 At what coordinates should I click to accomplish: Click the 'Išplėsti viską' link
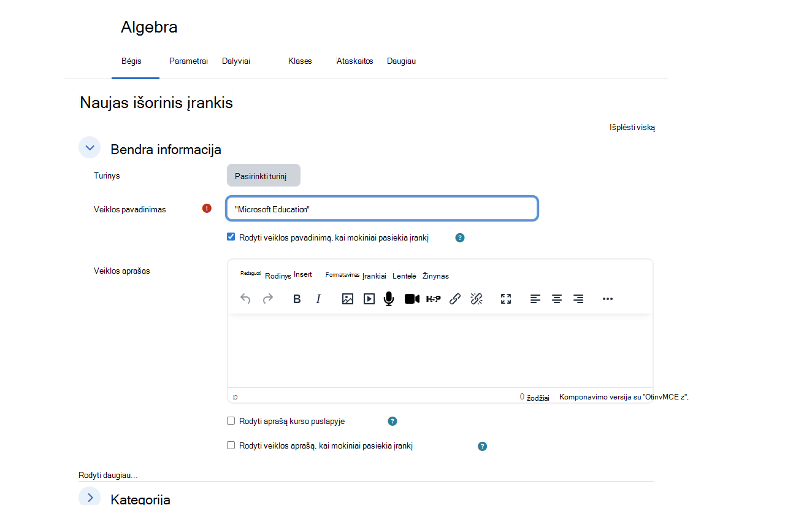point(632,128)
